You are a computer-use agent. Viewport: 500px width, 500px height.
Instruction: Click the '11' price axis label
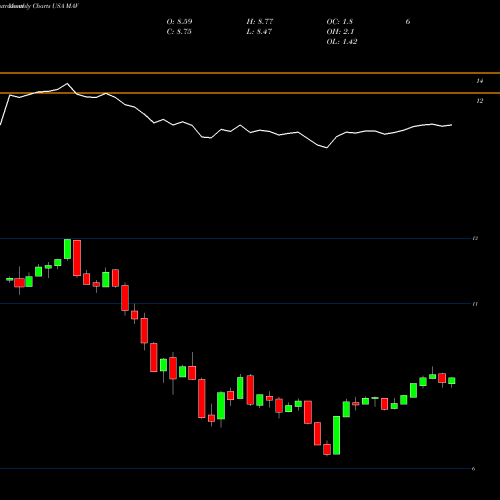(x=475, y=304)
